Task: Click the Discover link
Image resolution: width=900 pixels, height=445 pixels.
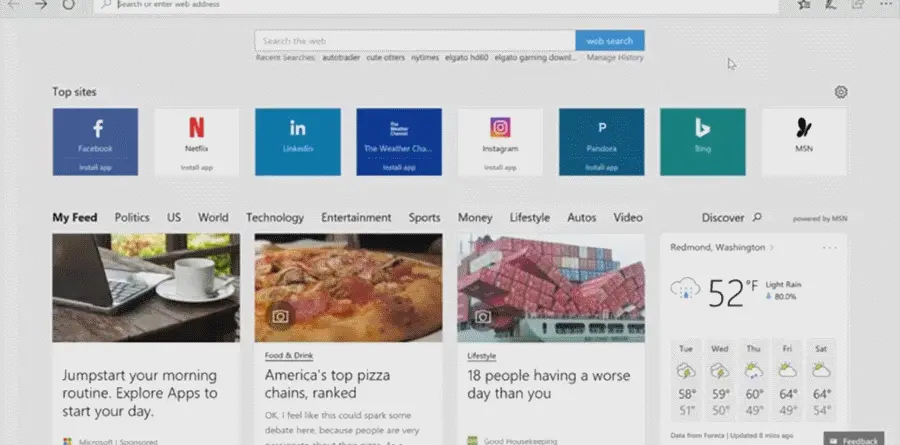Action: [x=723, y=218]
